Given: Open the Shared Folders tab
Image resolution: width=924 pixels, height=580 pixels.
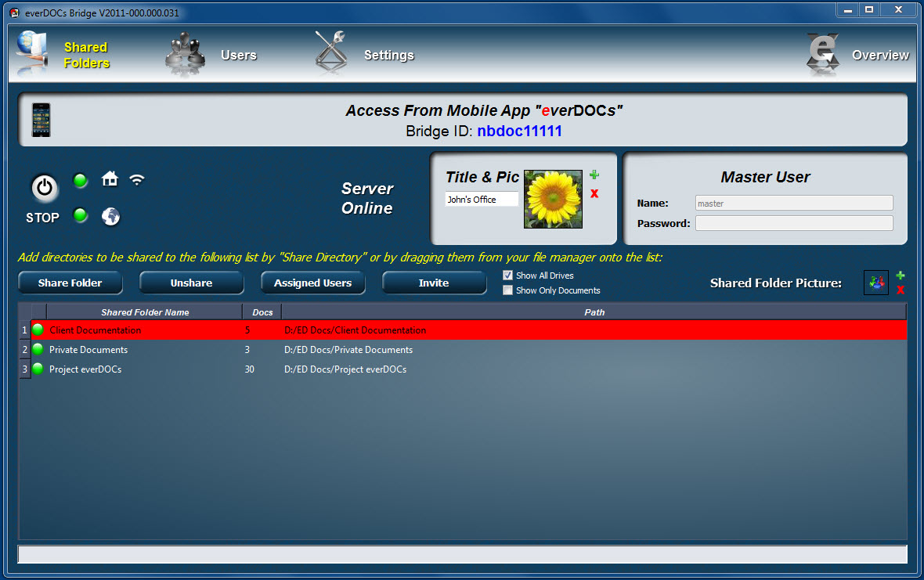Looking at the screenshot, I should (x=87, y=55).
